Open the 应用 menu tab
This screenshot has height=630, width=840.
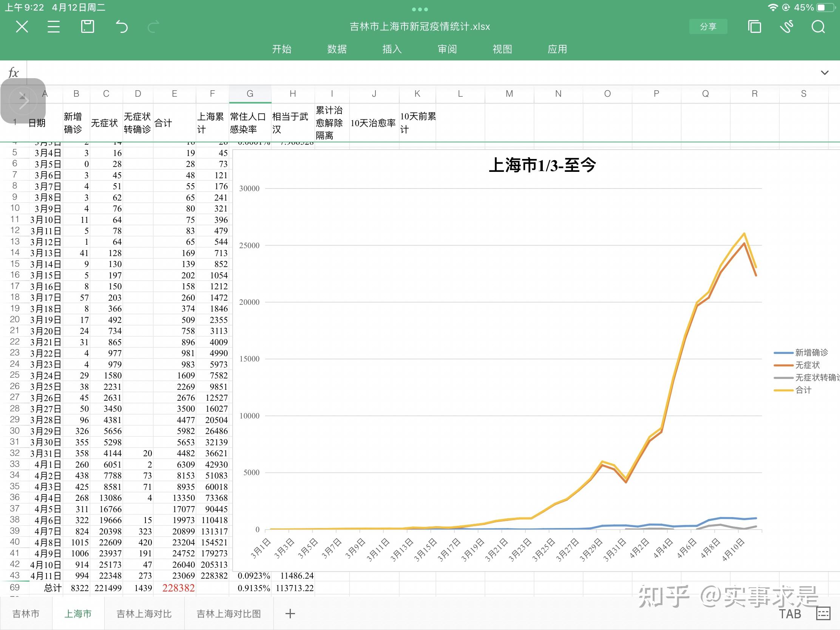pyautogui.click(x=557, y=49)
